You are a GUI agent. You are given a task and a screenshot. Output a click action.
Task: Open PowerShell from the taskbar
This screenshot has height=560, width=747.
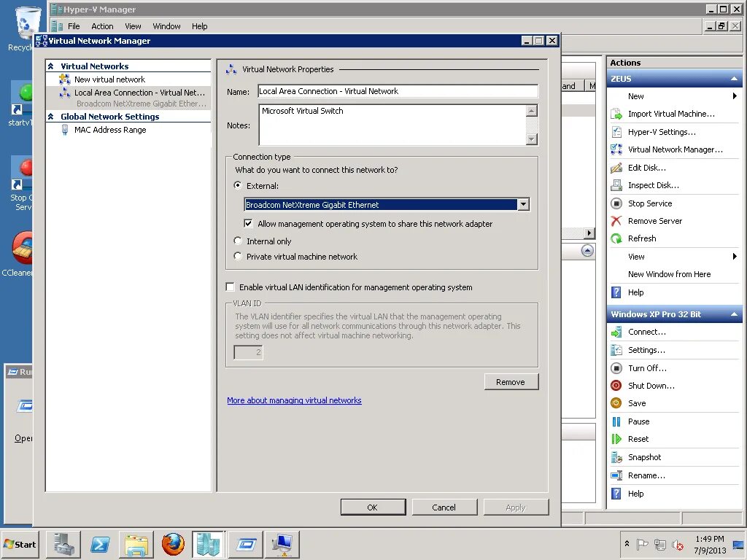point(100,544)
